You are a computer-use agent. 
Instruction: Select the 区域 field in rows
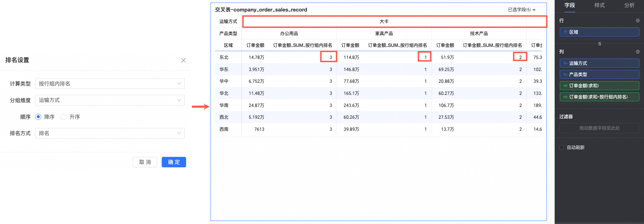click(x=599, y=32)
